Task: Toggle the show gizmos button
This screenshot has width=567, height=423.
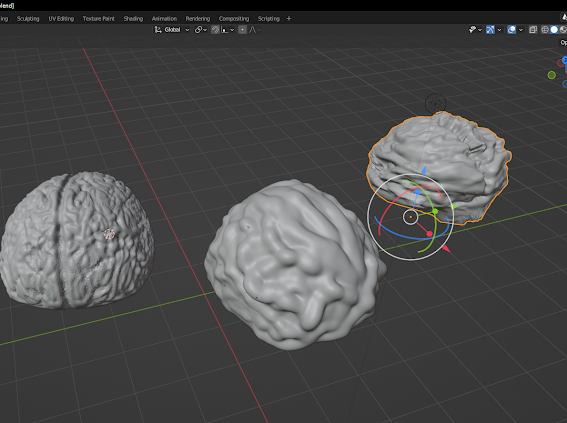Action: pos(490,30)
